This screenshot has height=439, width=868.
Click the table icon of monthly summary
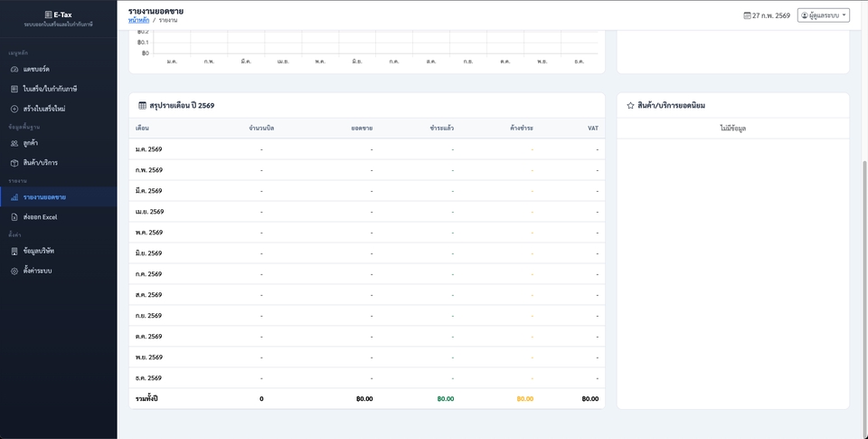(x=142, y=106)
